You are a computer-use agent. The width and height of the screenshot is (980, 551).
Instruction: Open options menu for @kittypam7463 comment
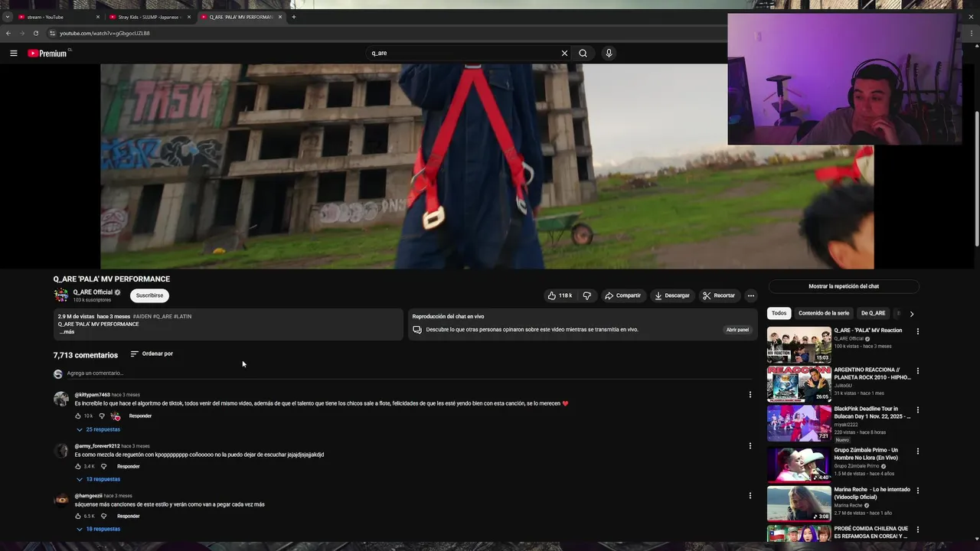(750, 395)
